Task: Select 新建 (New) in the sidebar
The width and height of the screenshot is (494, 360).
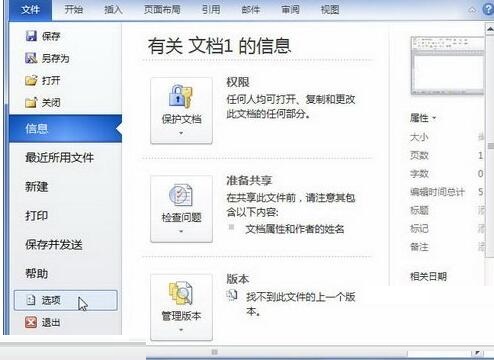Action: coord(37,187)
